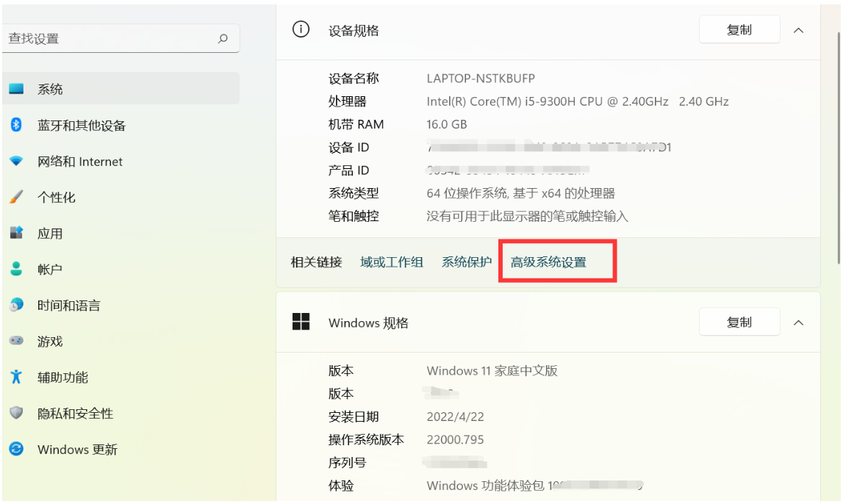The image size is (857, 504).
Task: Click the 辅助功能 accessibility icon
Action: (x=16, y=377)
